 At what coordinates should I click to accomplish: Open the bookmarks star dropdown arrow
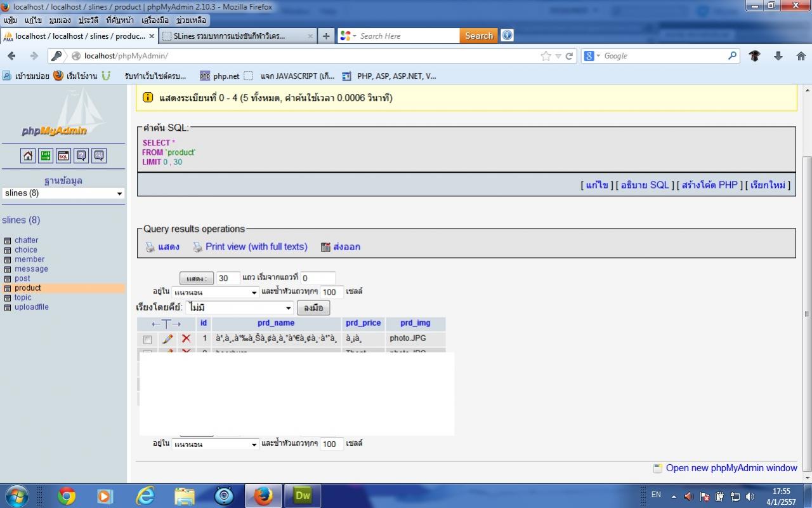point(558,56)
